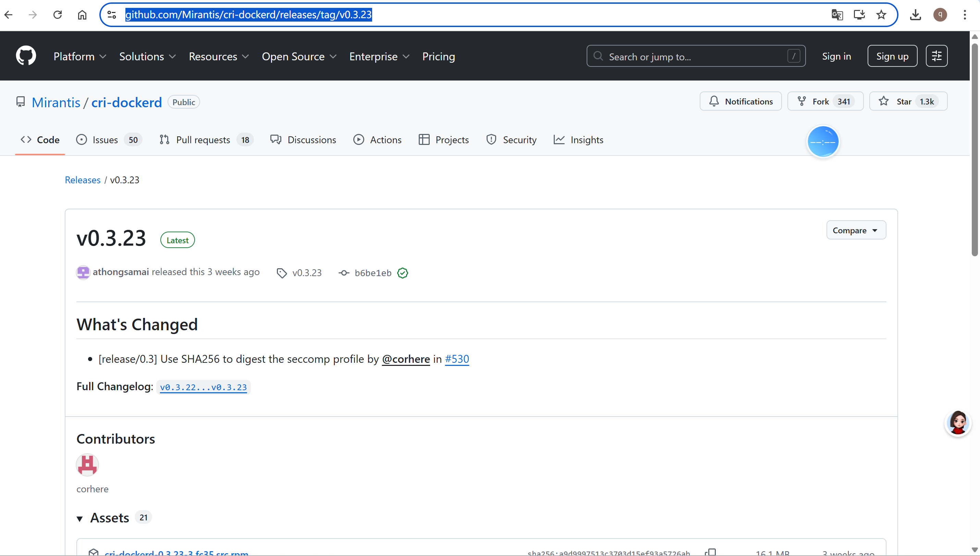This screenshot has width=980, height=556.
Task: Click the blue floating timer bubble
Action: [x=823, y=142]
